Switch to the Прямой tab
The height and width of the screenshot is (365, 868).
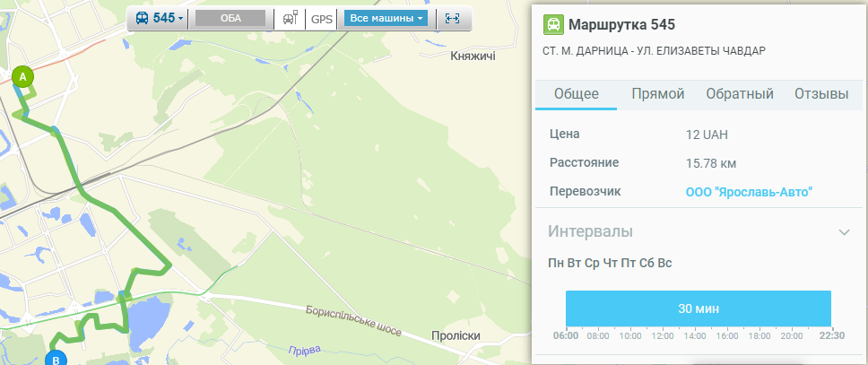click(657, 94)
